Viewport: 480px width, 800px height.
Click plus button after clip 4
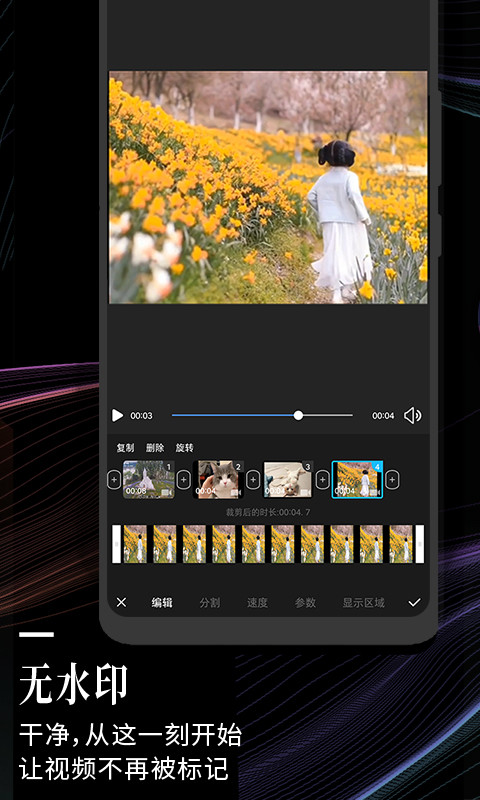click(x=392, y=480)
